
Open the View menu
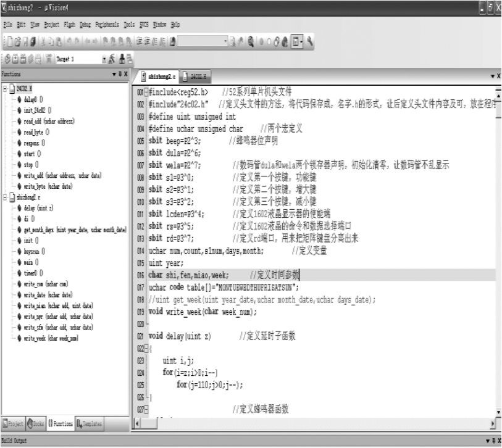(35, 25)
